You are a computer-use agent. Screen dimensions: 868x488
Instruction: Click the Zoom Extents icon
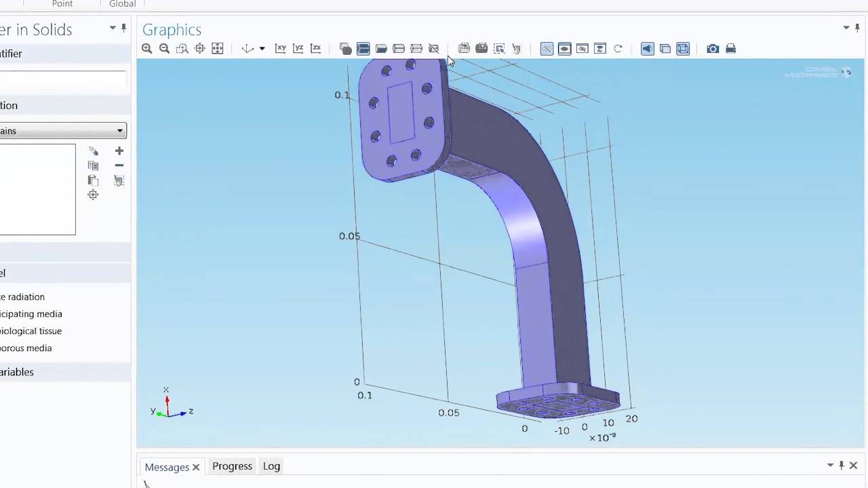(x=217, y=48)
